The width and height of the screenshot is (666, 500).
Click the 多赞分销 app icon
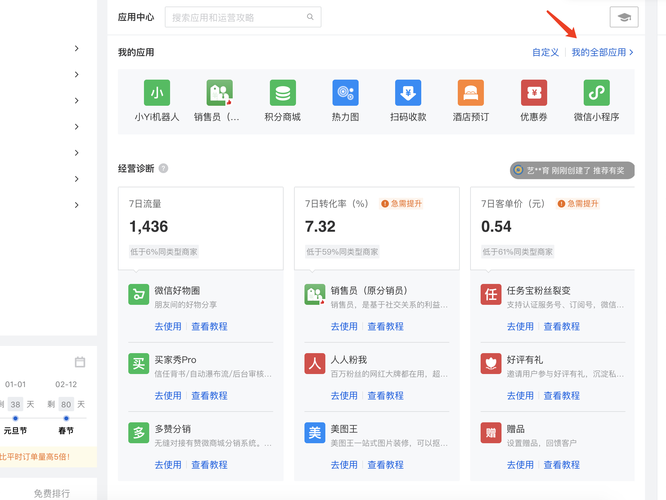pos(138,433)
